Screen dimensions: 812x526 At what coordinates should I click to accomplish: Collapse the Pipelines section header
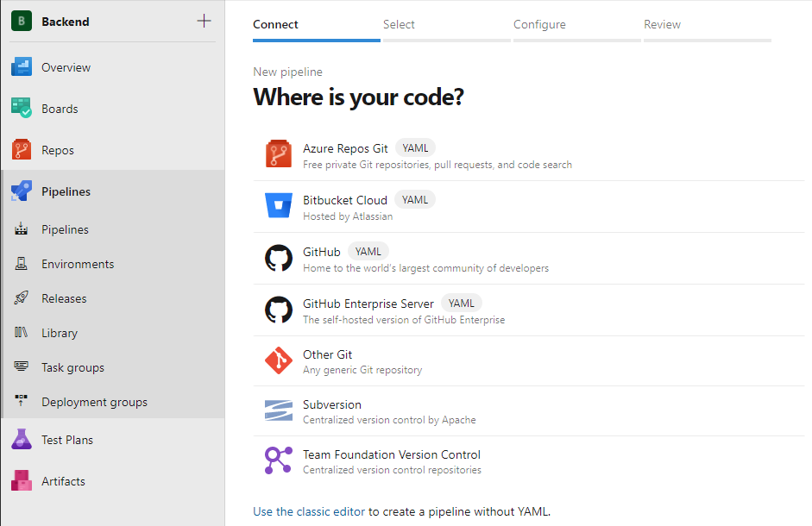(x=66, y=191)
